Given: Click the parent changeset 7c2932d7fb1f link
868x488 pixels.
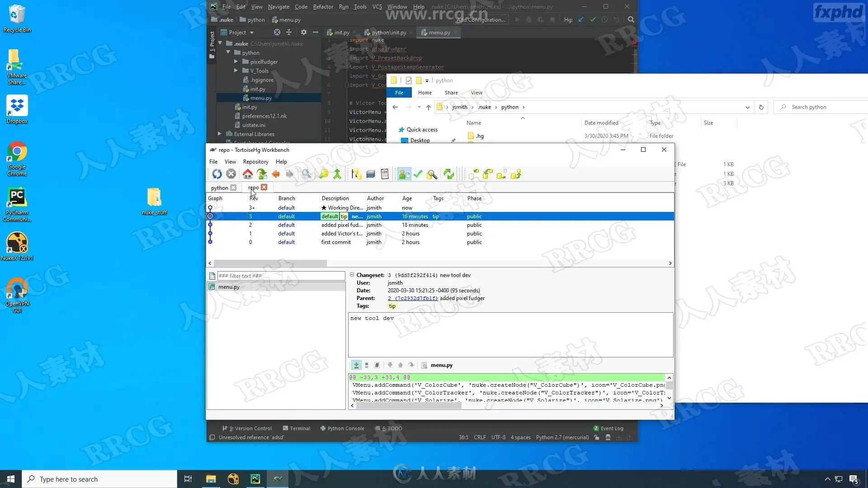Looking at the screenshot, I should [413, 298].
